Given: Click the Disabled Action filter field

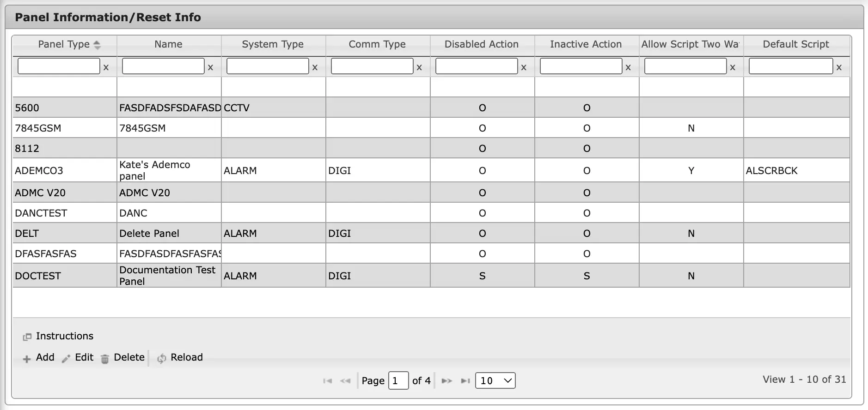Looking at the screenshot, I should (x=477, y=66).
